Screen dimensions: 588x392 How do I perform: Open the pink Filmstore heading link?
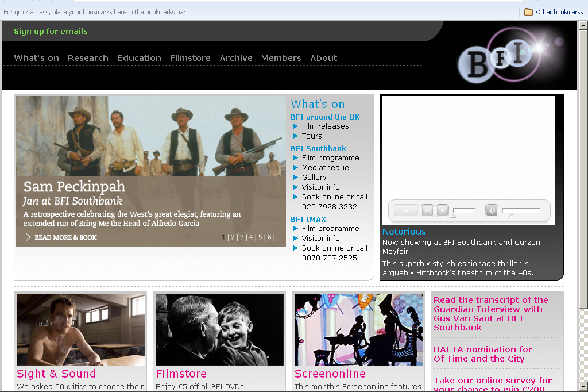point(181,374)
